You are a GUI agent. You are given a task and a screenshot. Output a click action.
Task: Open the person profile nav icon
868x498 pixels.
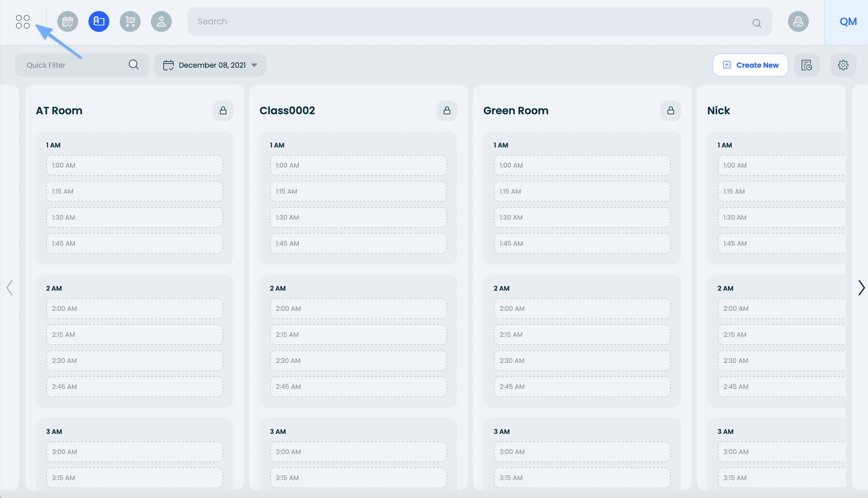pos(161,21)
